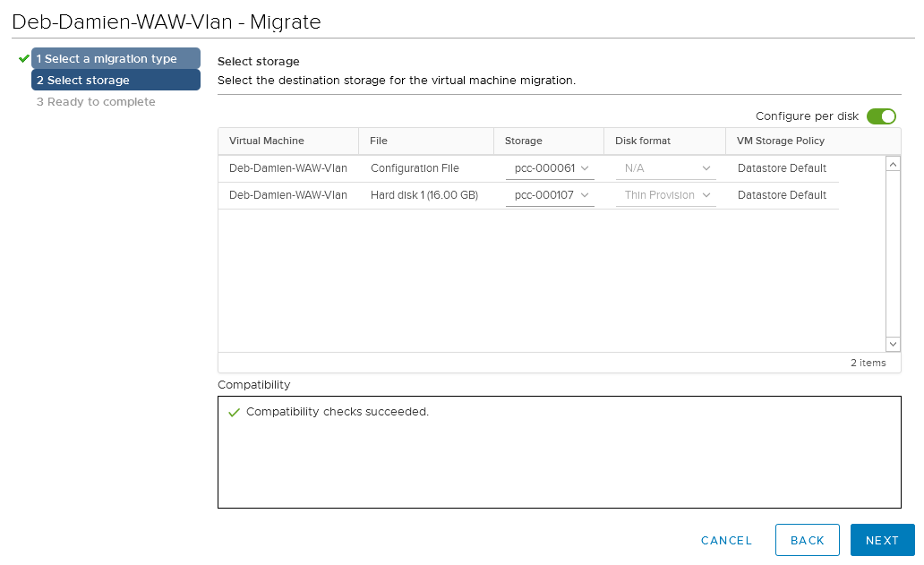Viewport: 924px width, 565px height.
Task: Select the '3 Ready to complete' step
Action: (x=95, y=102)
